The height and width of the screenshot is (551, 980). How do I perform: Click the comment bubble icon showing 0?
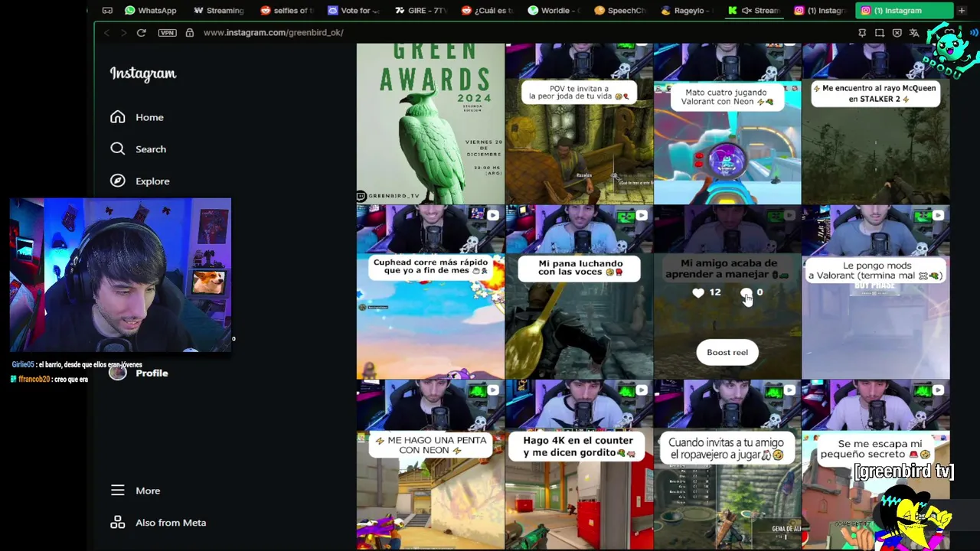click(x=746, y=292)
